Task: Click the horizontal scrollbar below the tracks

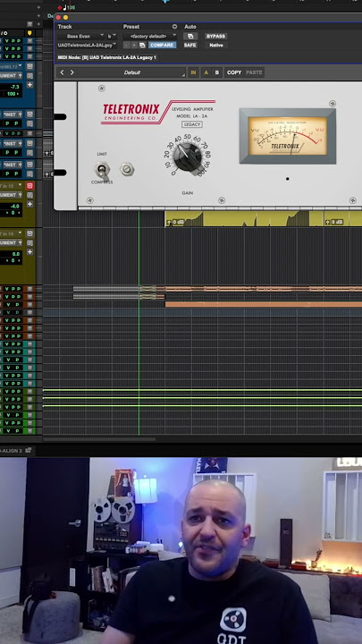Action: 99,439
